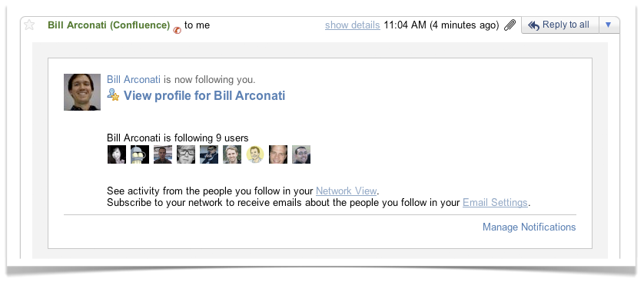The width and height of the screenshot is (644, 282).
Task: Click the Bill Arconati name link
Action: [x=134, y=80]
